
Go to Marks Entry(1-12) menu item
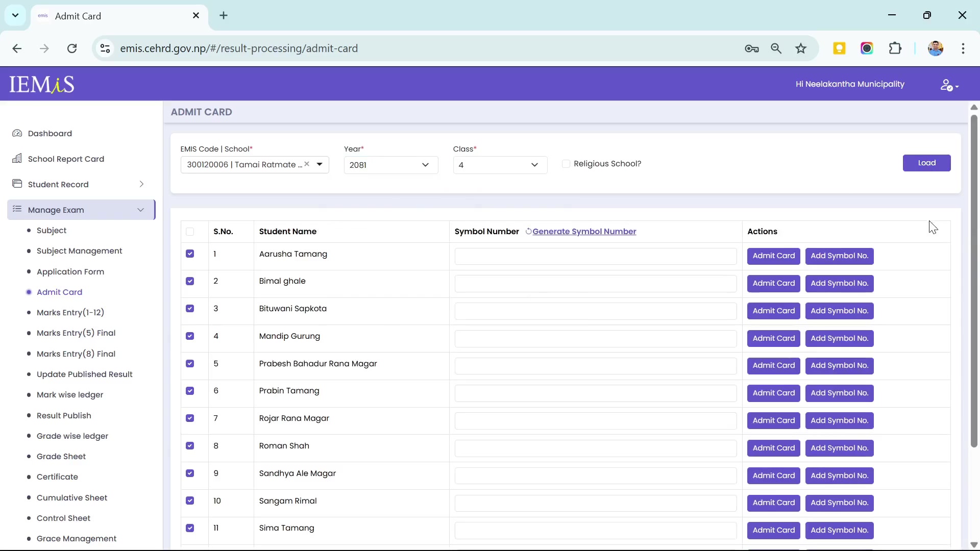tap(70, 312)
